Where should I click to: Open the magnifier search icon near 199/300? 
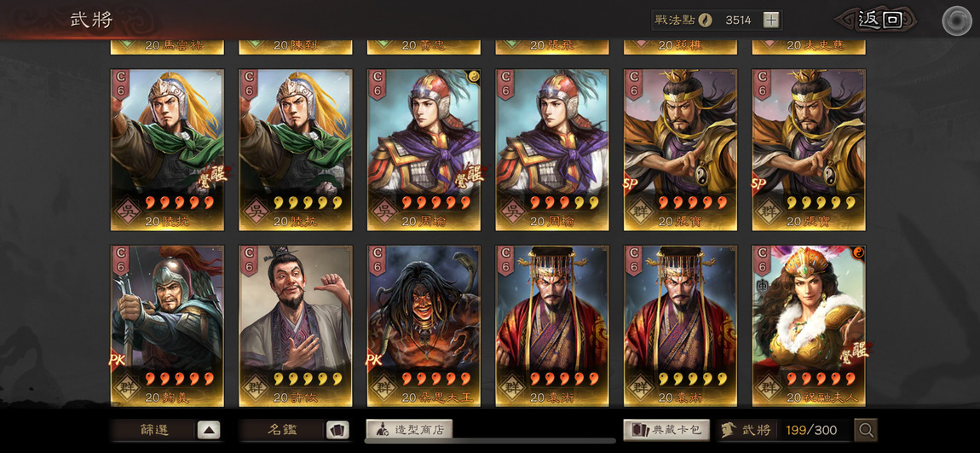(866, 430)
